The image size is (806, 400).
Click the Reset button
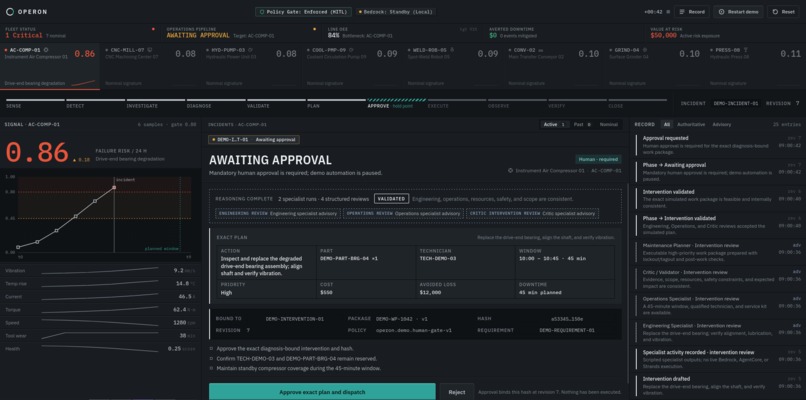783,12
